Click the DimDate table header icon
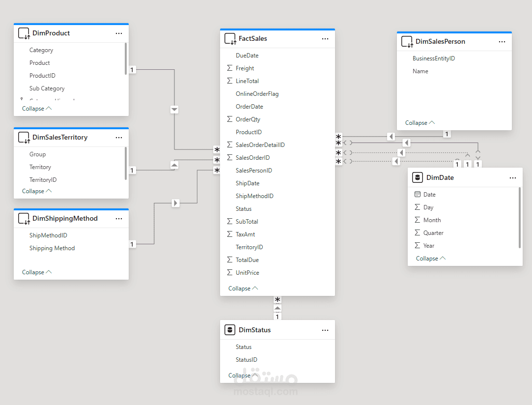 point(418,178)
